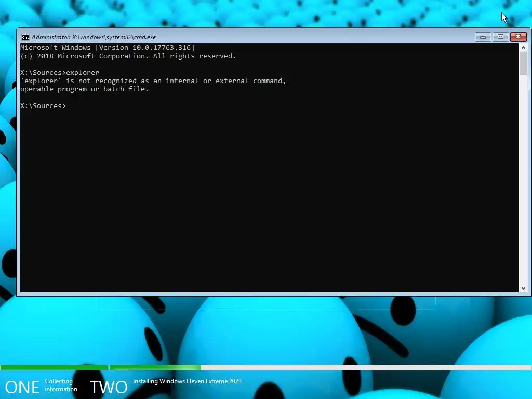Click the 'Collecting information' stage text
The image size is (532, 399).
tap(61, 385)
